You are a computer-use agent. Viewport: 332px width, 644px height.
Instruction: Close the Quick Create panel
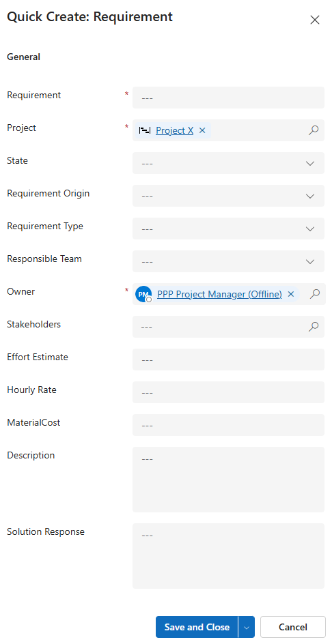point(315,20)
